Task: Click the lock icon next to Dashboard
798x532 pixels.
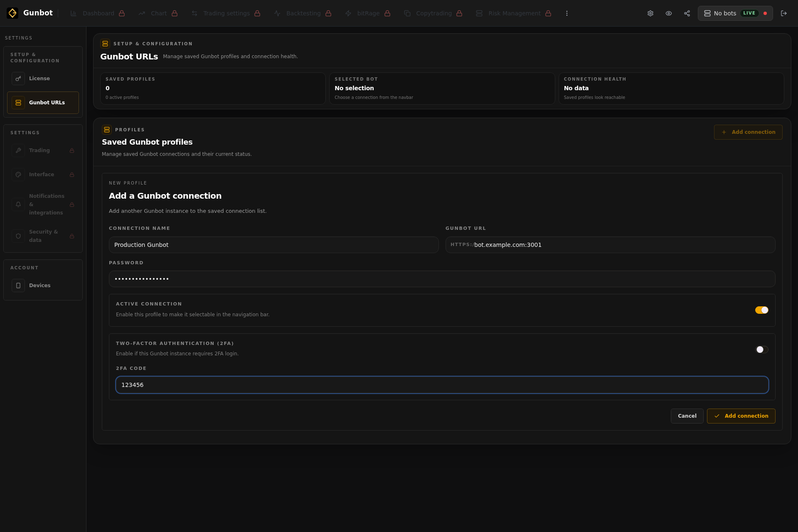Action: 122,13
